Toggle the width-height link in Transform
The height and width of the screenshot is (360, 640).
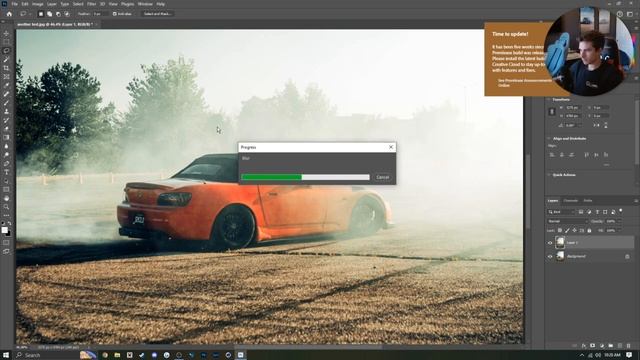click(x=552, y=111)
